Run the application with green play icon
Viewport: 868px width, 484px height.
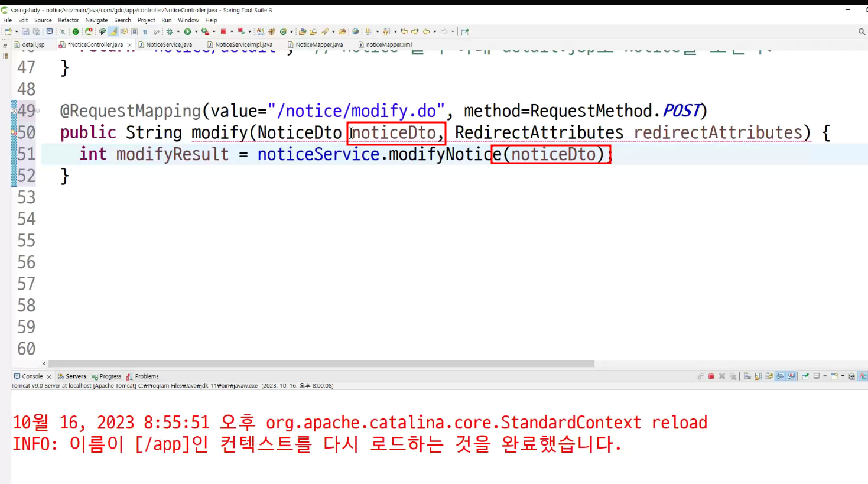tap(187, 31)
